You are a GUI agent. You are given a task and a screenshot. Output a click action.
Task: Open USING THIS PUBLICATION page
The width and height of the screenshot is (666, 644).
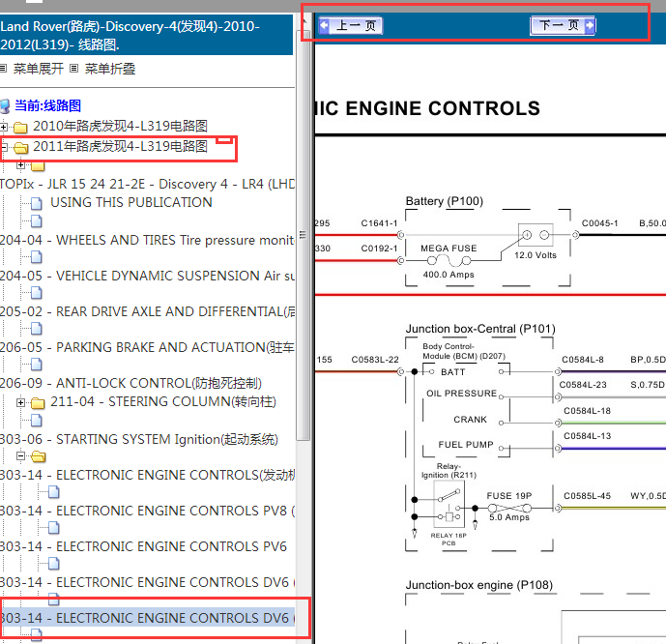(x=131, y=202)
